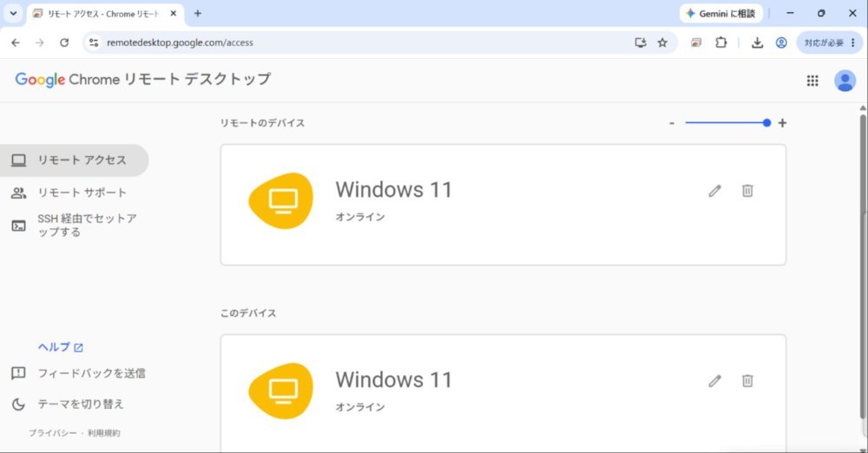Open the プライバシー link
The image size is (868, 453).
(x=53, y=433)
